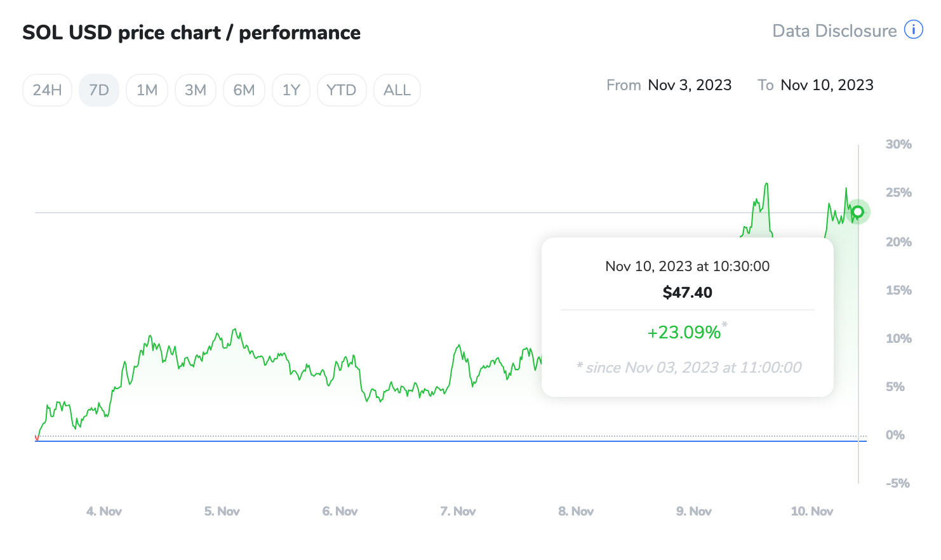Click the green price marker dot
The width and height of the screenshot is (941, 560).
tap(858, 211)
